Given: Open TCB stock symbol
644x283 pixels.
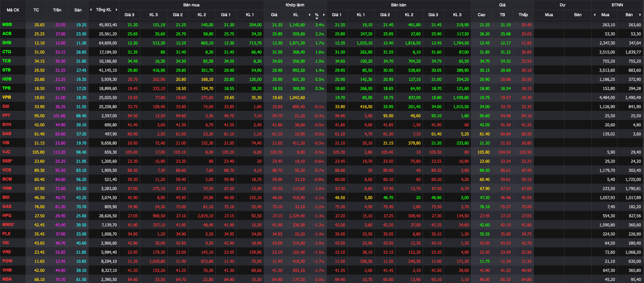Looking at the screenshot, I should point(7,61).
